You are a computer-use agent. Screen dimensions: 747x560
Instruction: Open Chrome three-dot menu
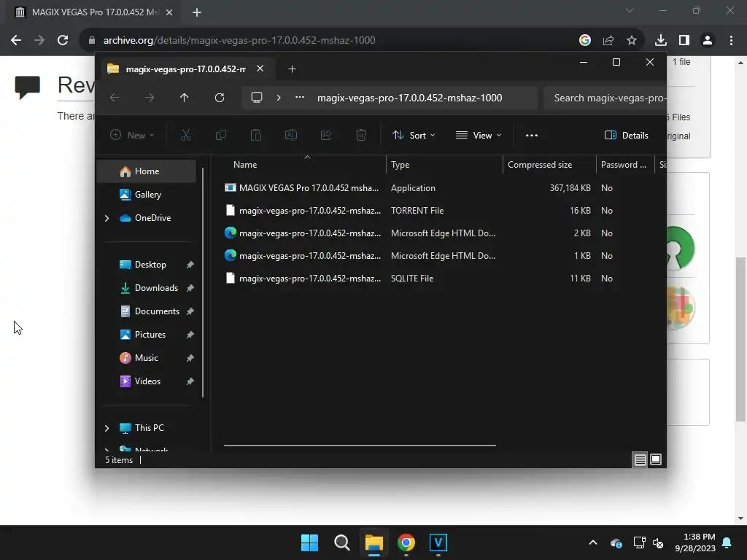click(x=731, y=40)
